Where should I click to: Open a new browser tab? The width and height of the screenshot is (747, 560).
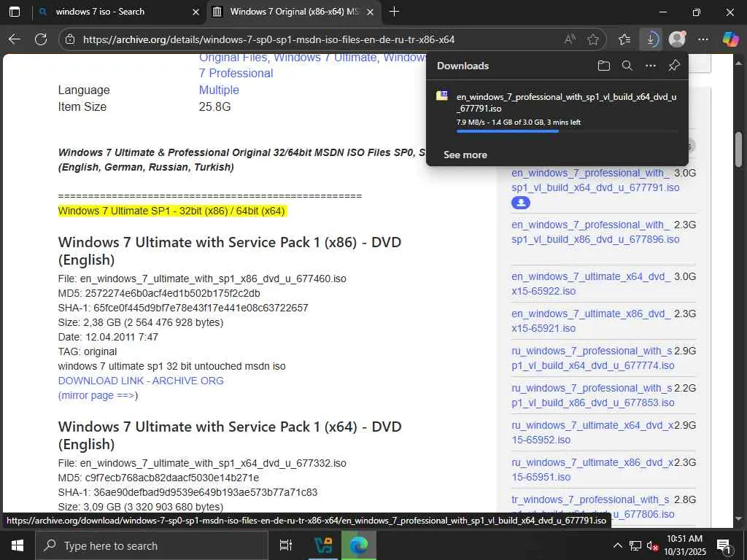coord(394,12)
